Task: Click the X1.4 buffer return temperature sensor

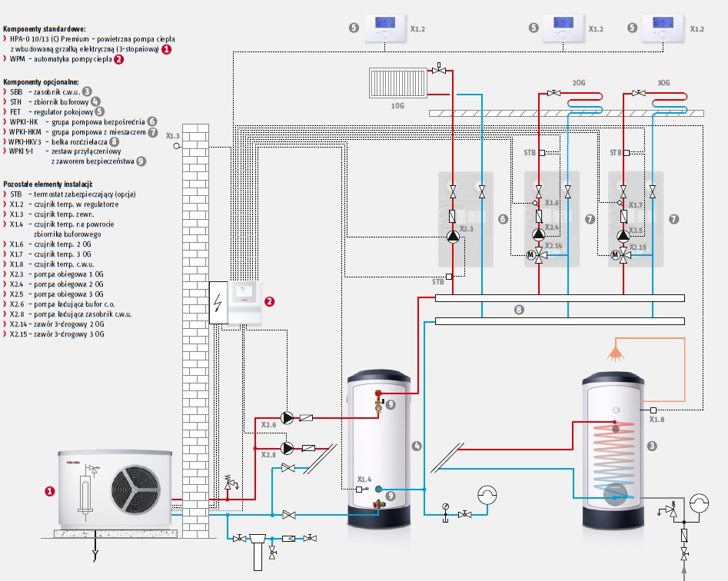Action: [359, 489]
